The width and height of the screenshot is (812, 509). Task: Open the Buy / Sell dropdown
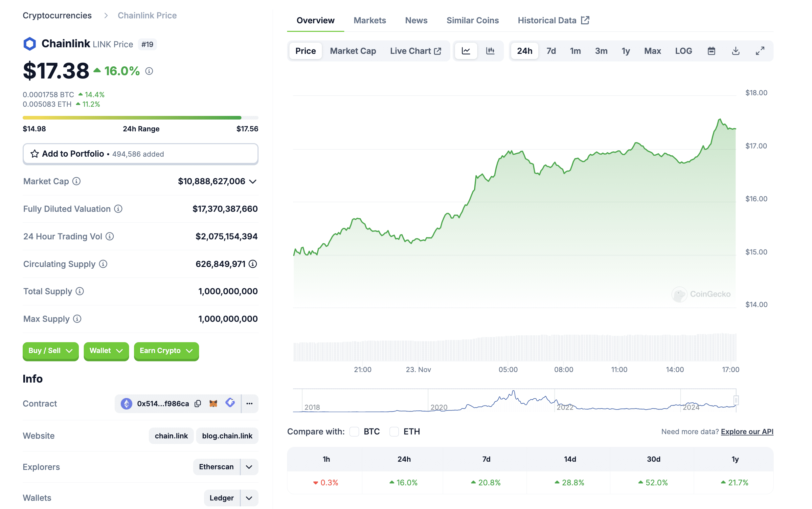tap(51, 351)
